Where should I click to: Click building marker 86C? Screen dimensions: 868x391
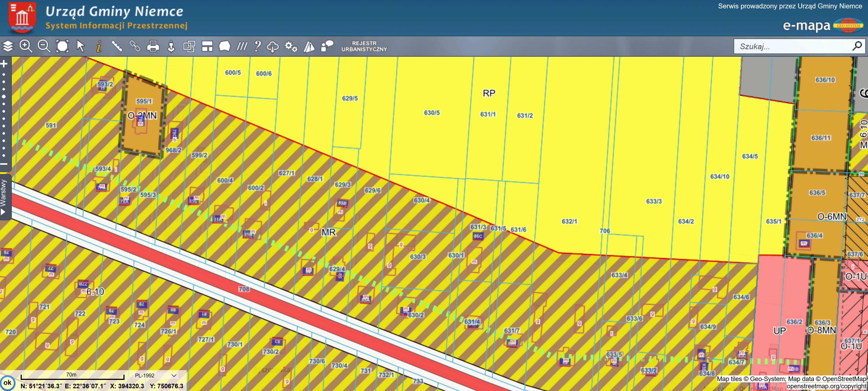[478, 236]
